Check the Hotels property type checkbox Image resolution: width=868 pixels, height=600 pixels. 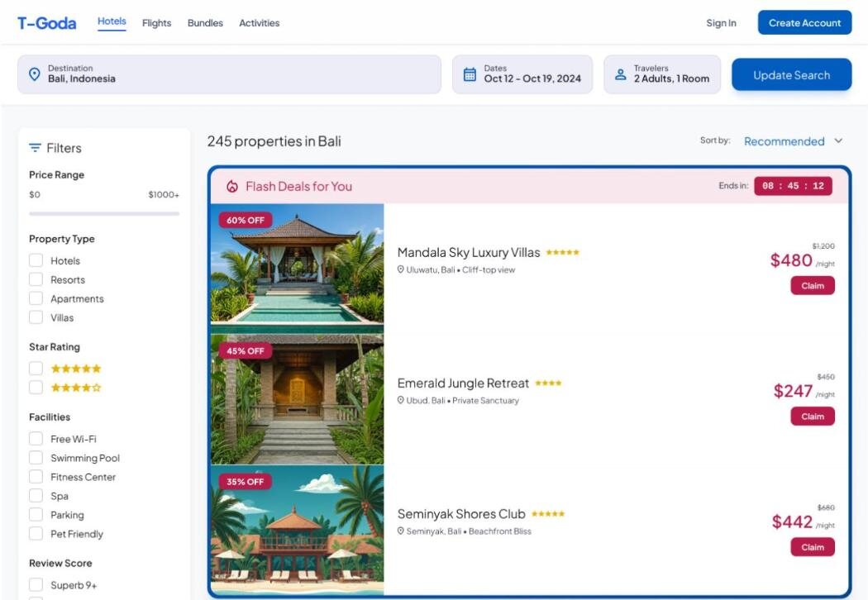pyautogui.click(x=36, y=260)
